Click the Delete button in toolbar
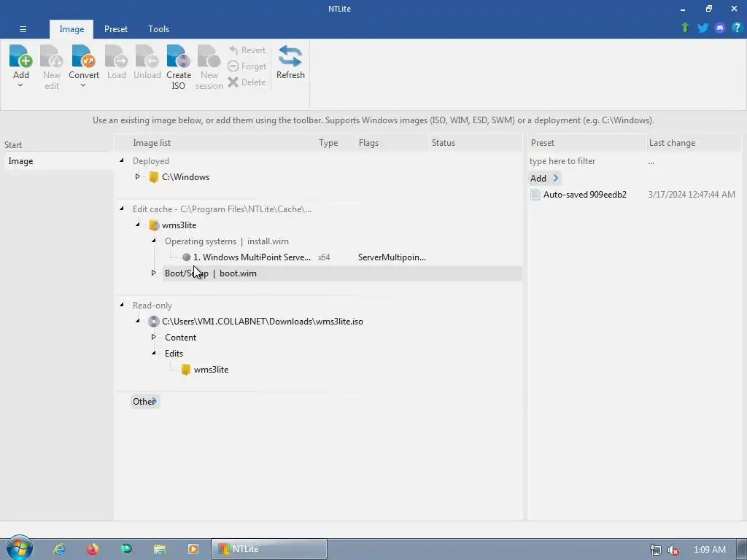The width and height of the screenshot is (747, 560). click(247, 82)
